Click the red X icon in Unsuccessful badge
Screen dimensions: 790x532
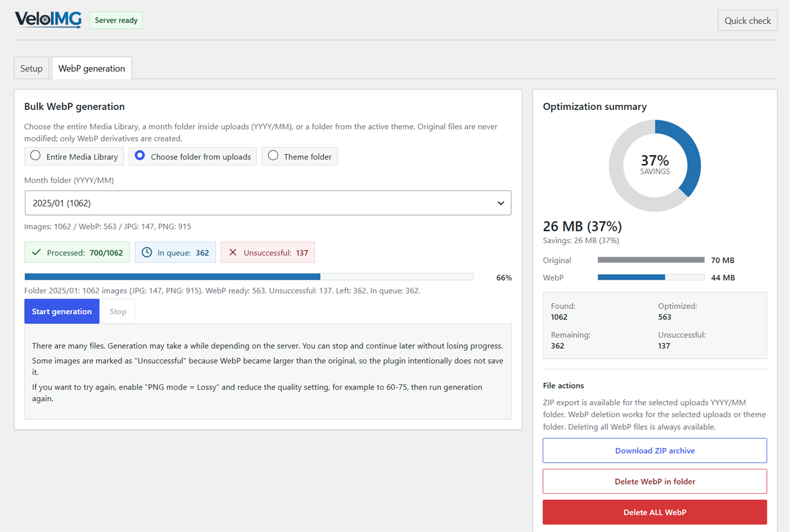(x=232, y=252)
